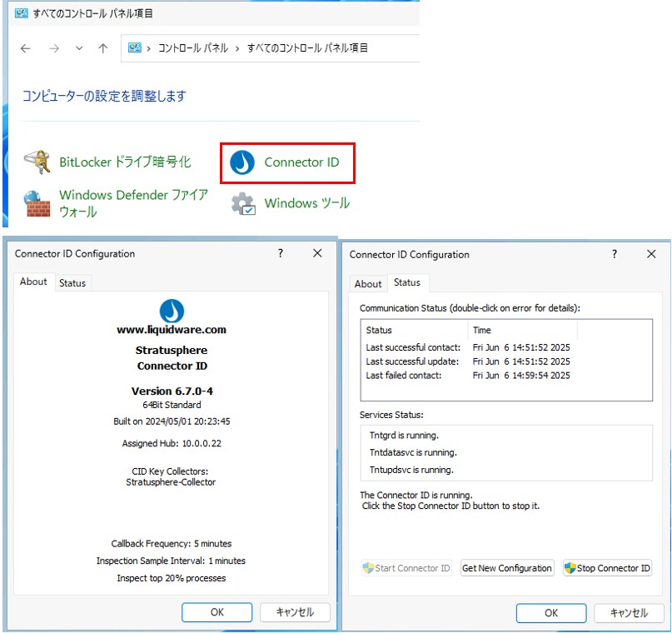Expand chevron after コントロール パネル breadcrumb
Viewport: 672px width, 633px height.
point(237,48)
